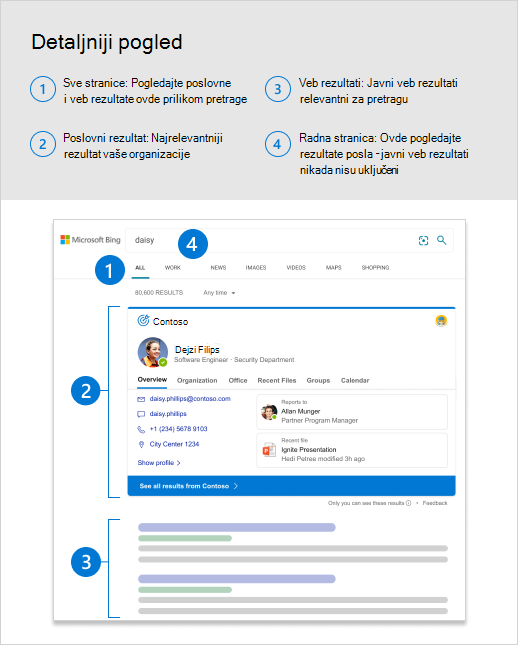
Task: Open the Show profile link
Action: pos(159,463)
